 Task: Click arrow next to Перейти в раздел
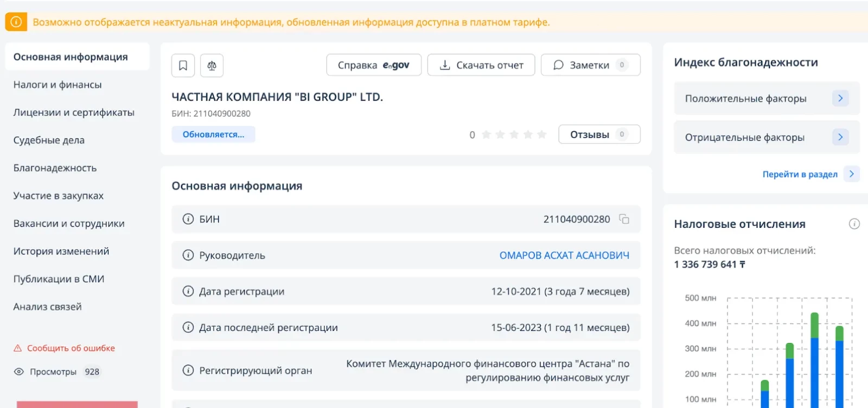tap(851, 174)
